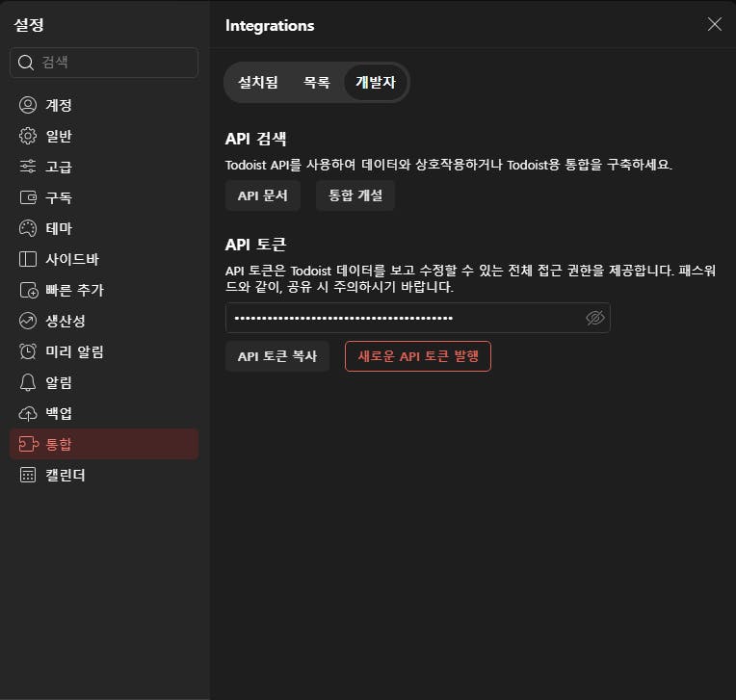Reveal the hidden API token with eye icon

pos(594,318)
